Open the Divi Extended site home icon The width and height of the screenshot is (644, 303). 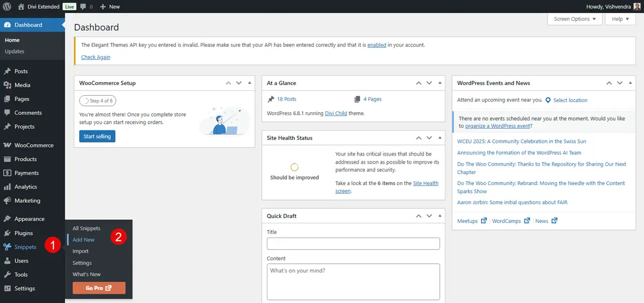click(x=21, y=7)
